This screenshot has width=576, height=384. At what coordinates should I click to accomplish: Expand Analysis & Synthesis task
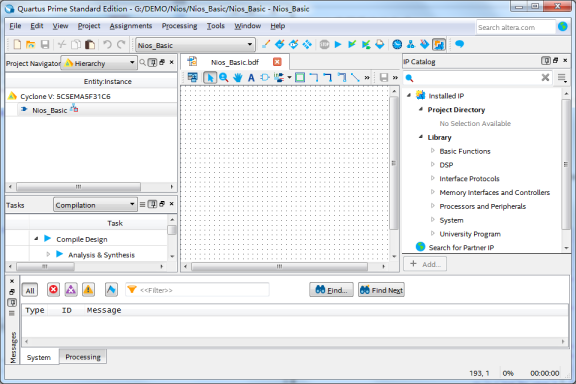(48, 254)
